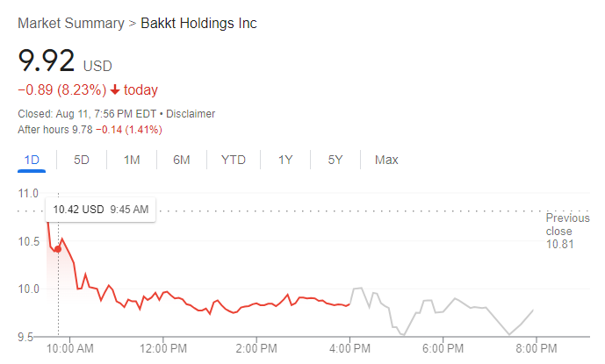The height and width of the screenshot is (364, 605).
Task: Select the 1D time range tab
Action: click(32, 160)
